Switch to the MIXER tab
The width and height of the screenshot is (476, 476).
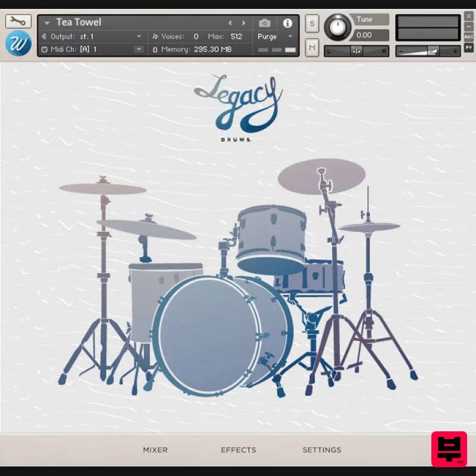[x=155, y=450]
